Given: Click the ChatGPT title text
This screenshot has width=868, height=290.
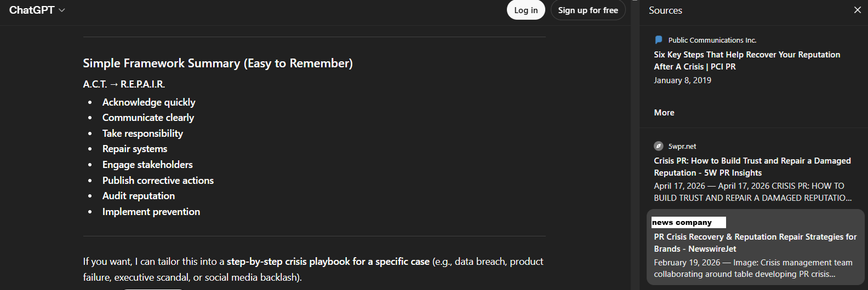Looking at the screenshot, I should click(x=31, y=10).
